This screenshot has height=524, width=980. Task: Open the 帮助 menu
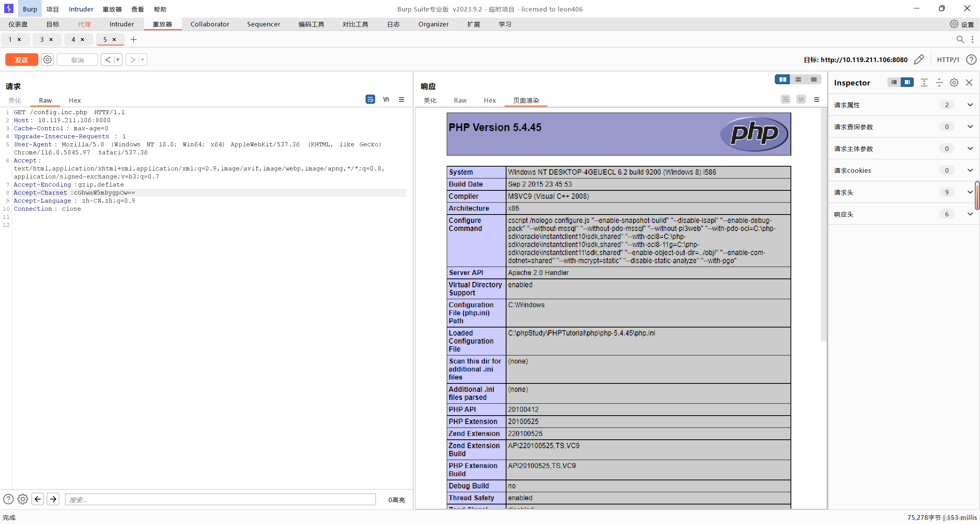point(160,9)
